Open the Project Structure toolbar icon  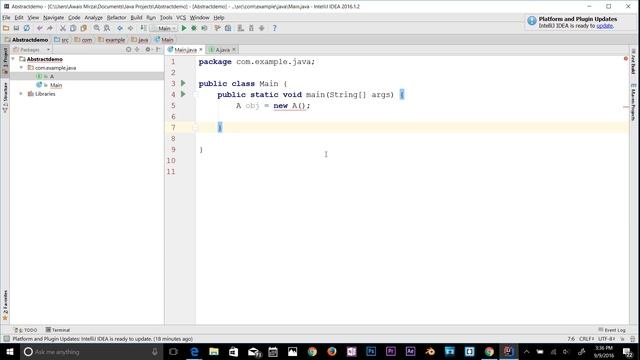coord(228,28)
